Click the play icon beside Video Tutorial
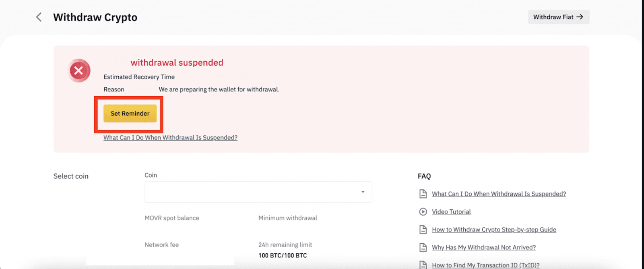The width and height of the screenshot is (644, 269). point(423,212)
